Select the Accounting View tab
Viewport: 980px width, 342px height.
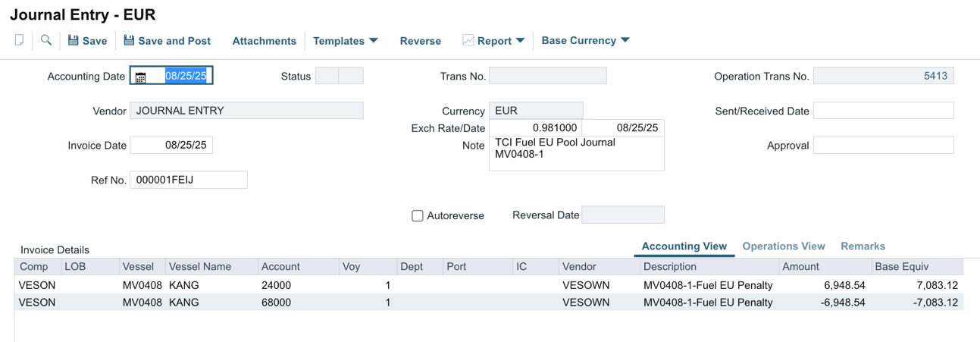(684, 246)
